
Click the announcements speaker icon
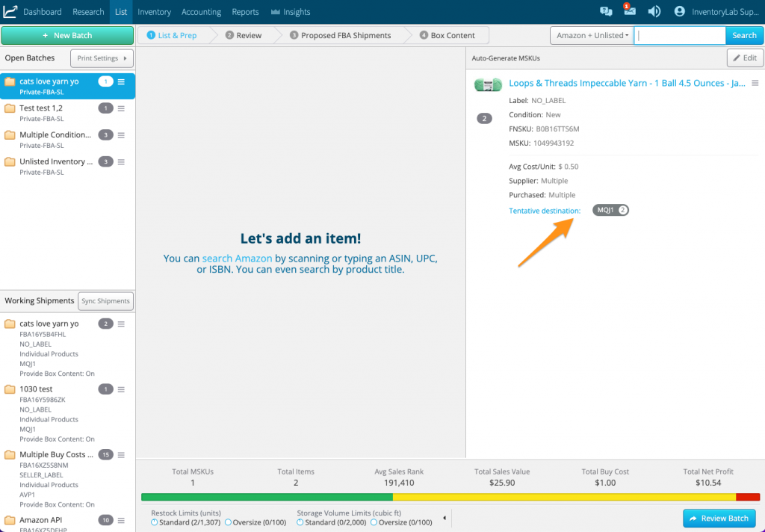(x=654, y=12)
